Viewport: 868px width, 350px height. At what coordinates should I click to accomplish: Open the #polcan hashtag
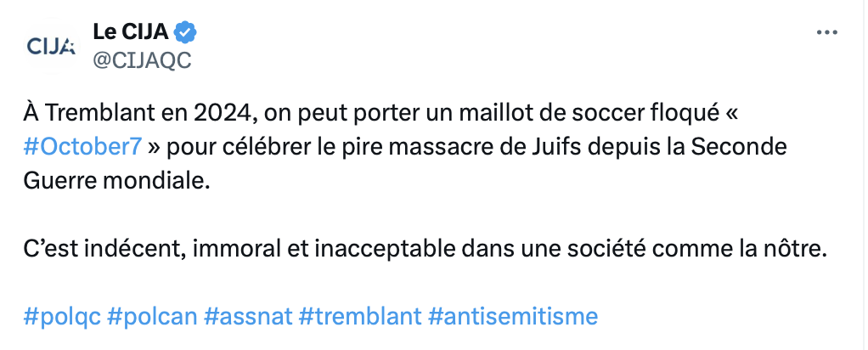tap(152, 316)
